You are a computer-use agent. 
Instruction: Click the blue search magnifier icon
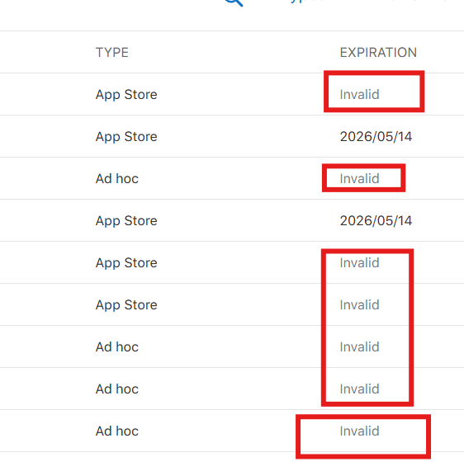[234, 2]
